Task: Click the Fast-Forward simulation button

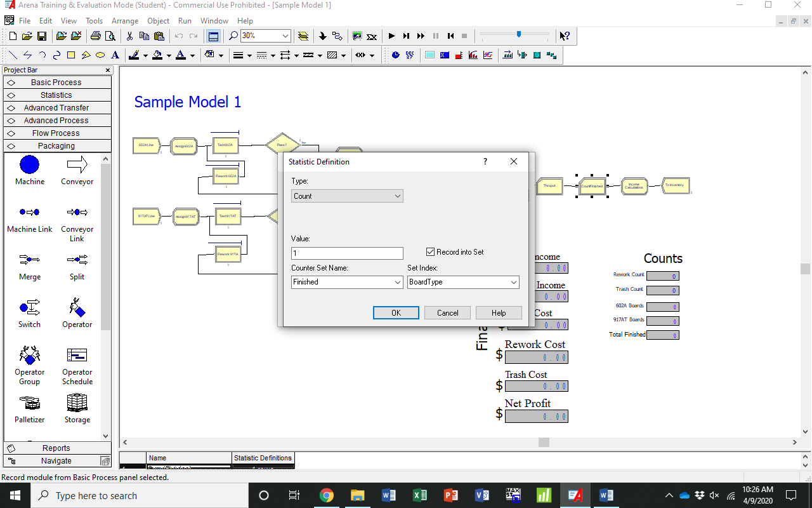Action: [x=421, y=36]
